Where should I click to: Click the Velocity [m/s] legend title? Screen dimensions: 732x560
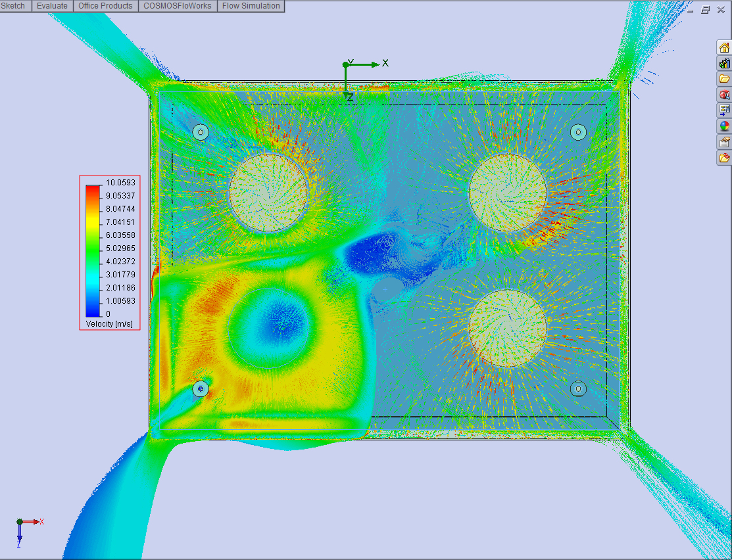click(109, 323)
